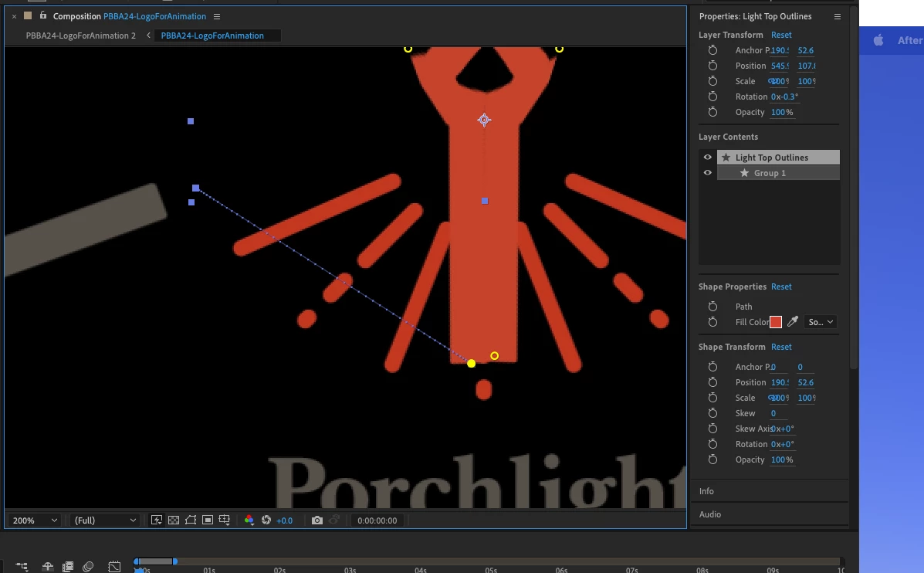Reset the Shape Properties
Viewport: 924px width, 573px height.
[x=780, y=286]
